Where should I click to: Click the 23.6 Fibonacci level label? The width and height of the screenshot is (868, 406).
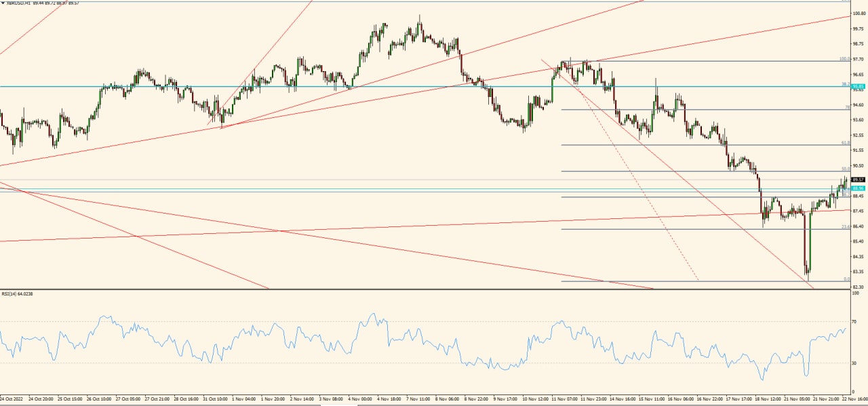pyautogui.click(x=844, y=226)
